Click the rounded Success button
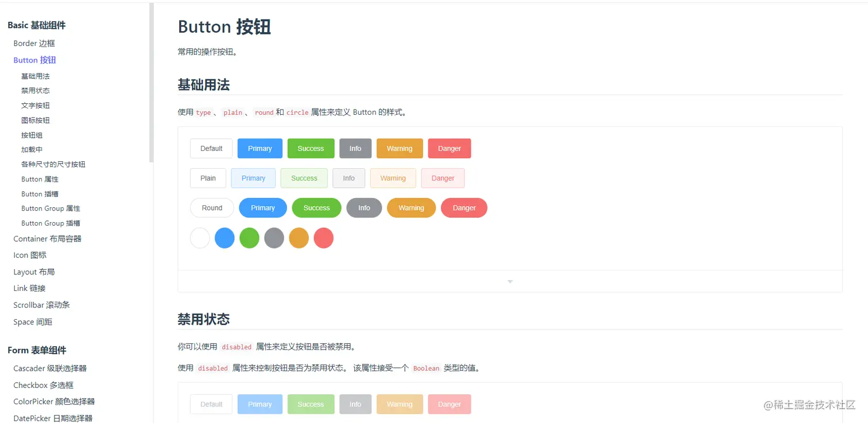The image size is (868, 423). click(317, 208)
